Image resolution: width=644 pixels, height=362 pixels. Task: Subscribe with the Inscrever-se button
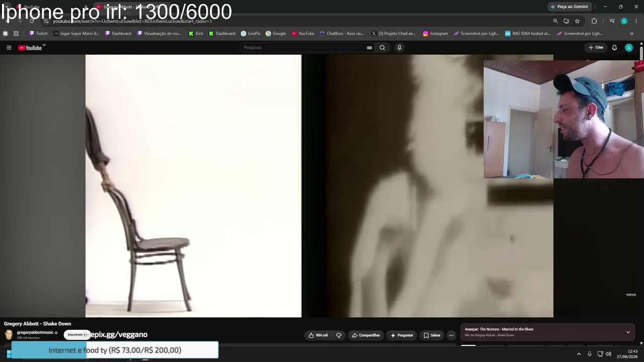click(76, 335)
